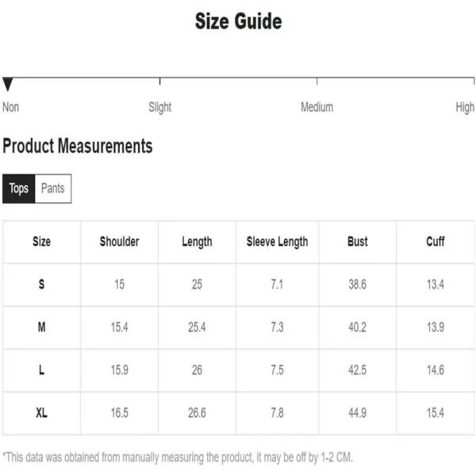Screen dimensions: 476x476
Task: Click the Size Guide title
Action: click(x=238, y=21)
